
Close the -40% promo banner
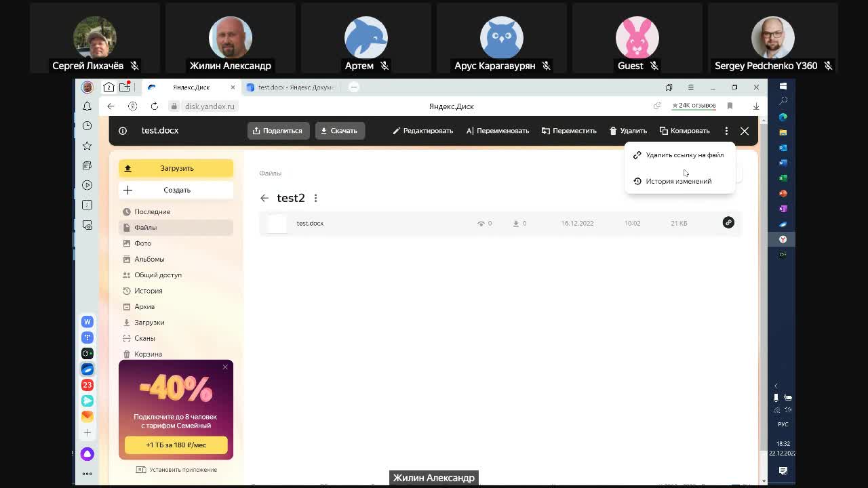pyautogui.click(x=225, y=367)
